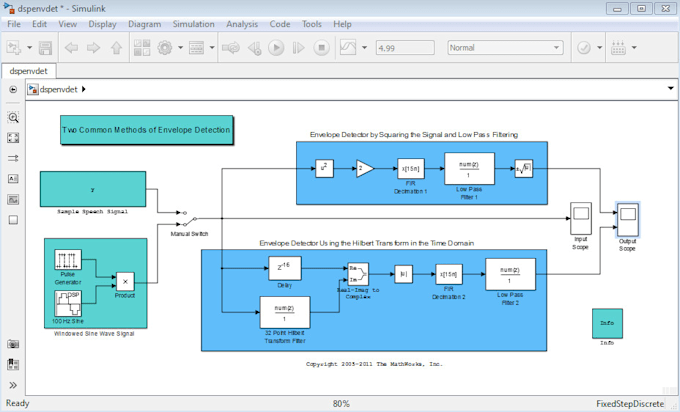Select the Product block
This screenshot has width=680, height=412.
[x=125, y=282]
